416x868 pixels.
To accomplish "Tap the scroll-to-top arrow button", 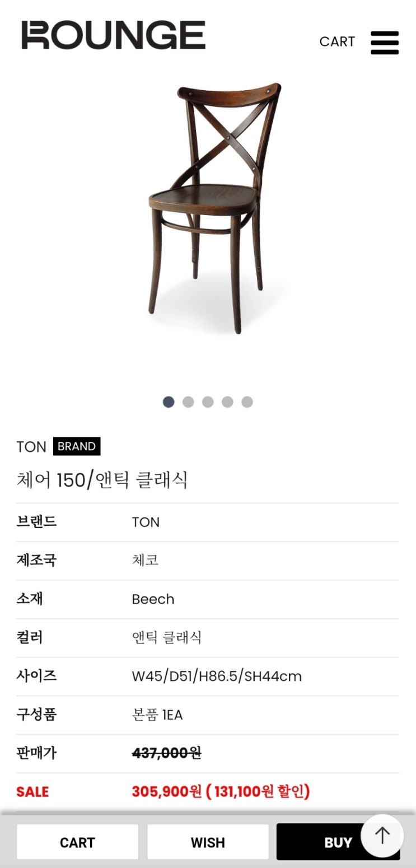I will 382,836.
